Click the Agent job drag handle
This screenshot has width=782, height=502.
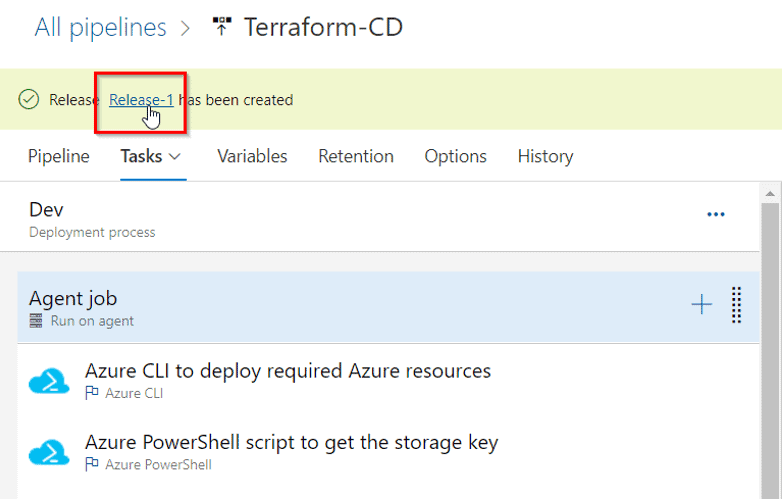pyautogui.click(x=736, y=306)
